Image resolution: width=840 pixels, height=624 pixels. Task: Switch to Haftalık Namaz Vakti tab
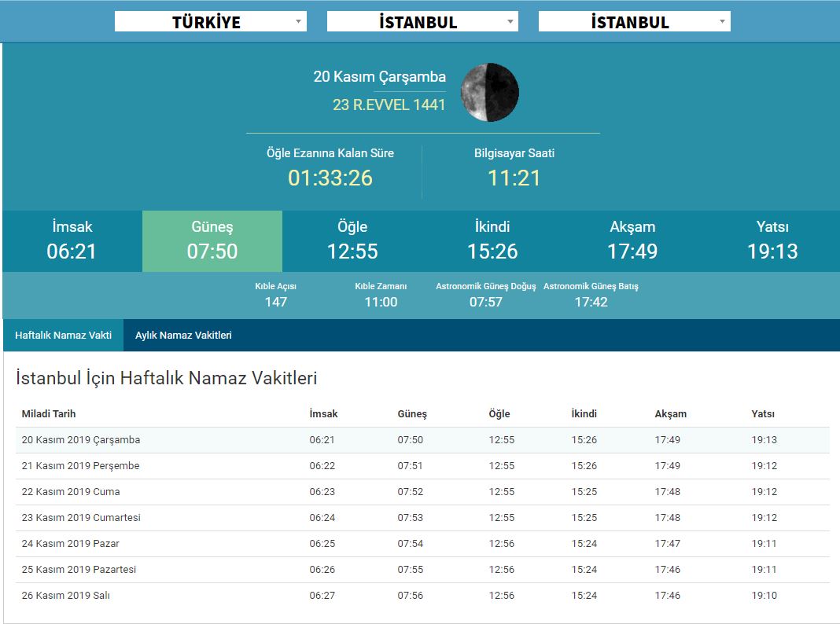pos(63,335)
